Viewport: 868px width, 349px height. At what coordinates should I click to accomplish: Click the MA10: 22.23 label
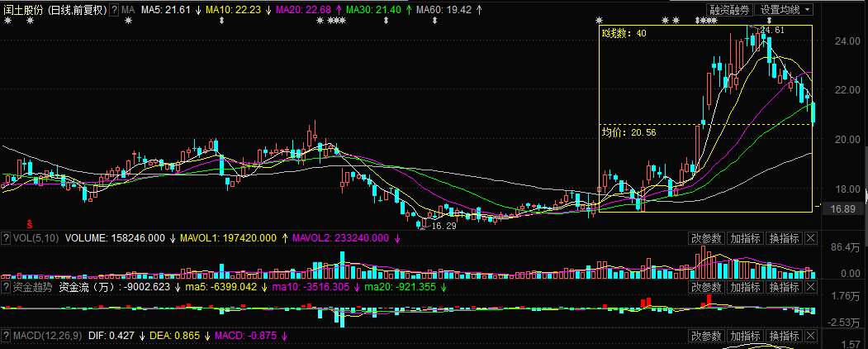coord(234,10)
